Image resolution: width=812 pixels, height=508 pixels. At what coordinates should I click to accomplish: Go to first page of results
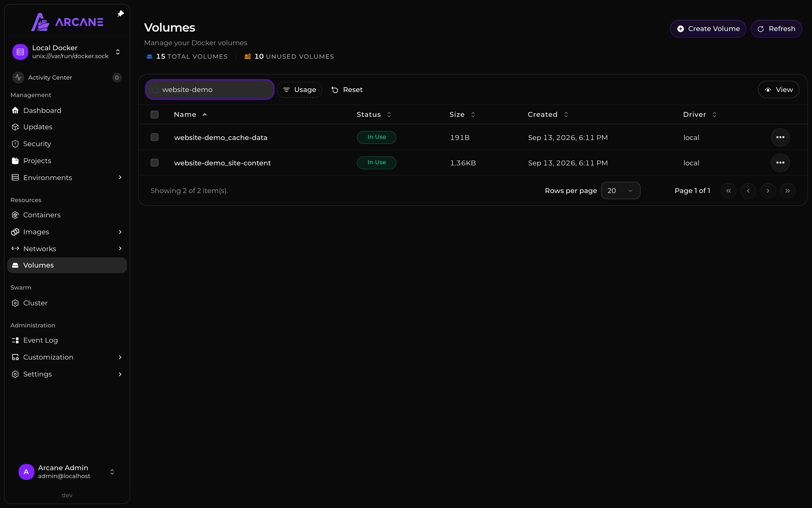[x=729, y=191]
